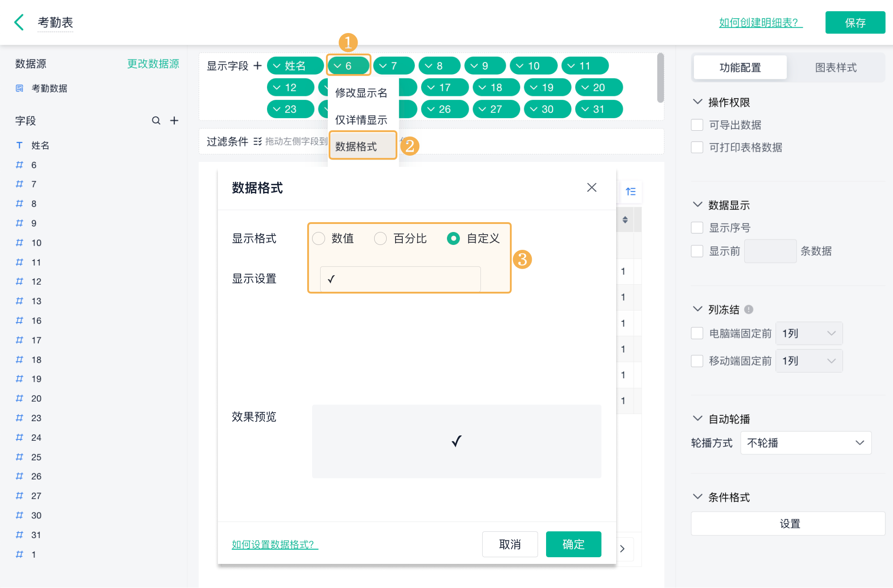Click the sort order icon above table

(x=631, y=191)
